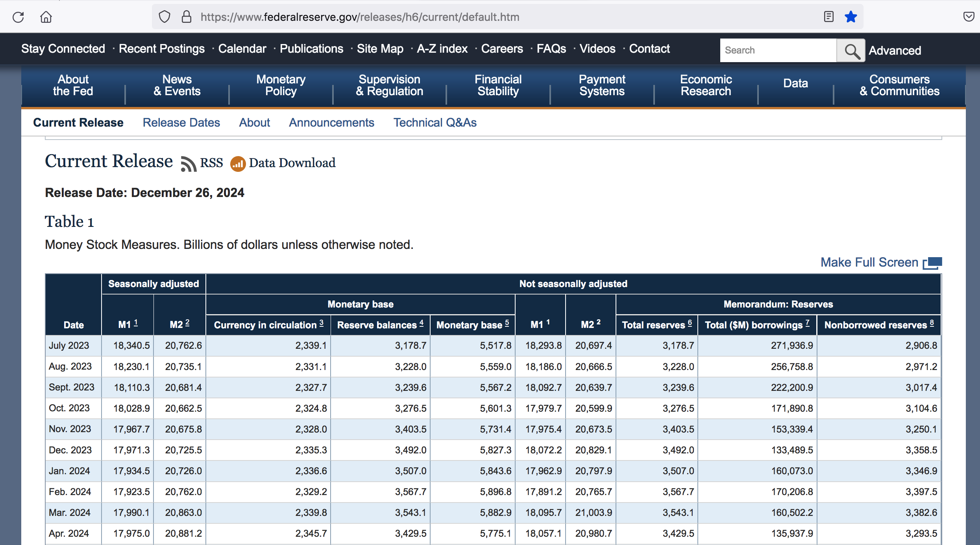Select Financial Stability menu
The height and width of the screenshot is (545, 980).
coord(498,85)
